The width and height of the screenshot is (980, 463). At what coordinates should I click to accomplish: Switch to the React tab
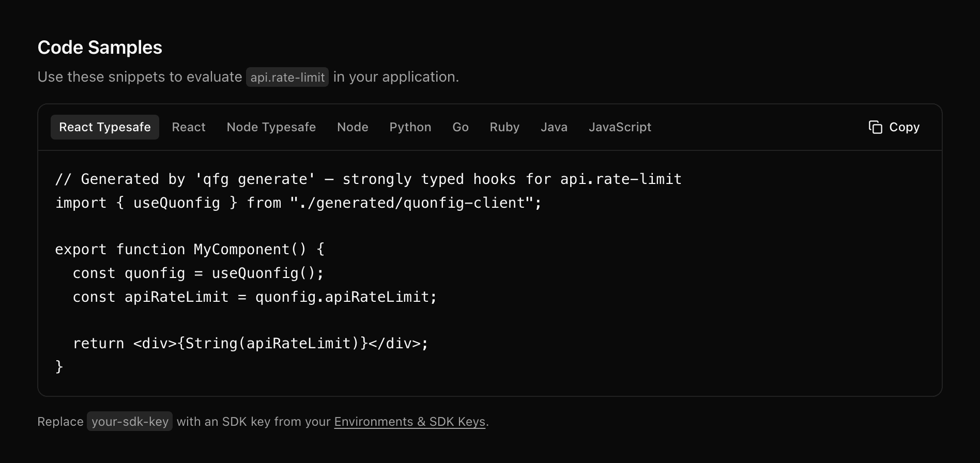[189, 127]
